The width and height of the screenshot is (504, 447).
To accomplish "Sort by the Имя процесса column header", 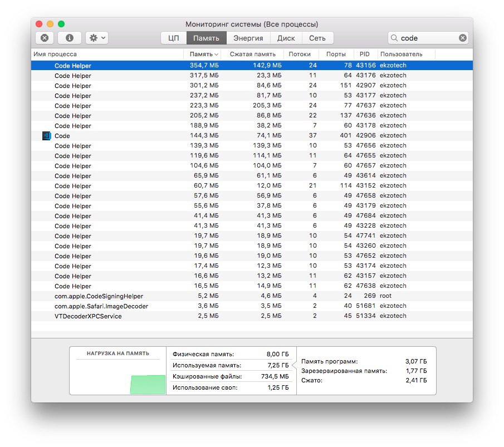I will (x=107, y=54).
